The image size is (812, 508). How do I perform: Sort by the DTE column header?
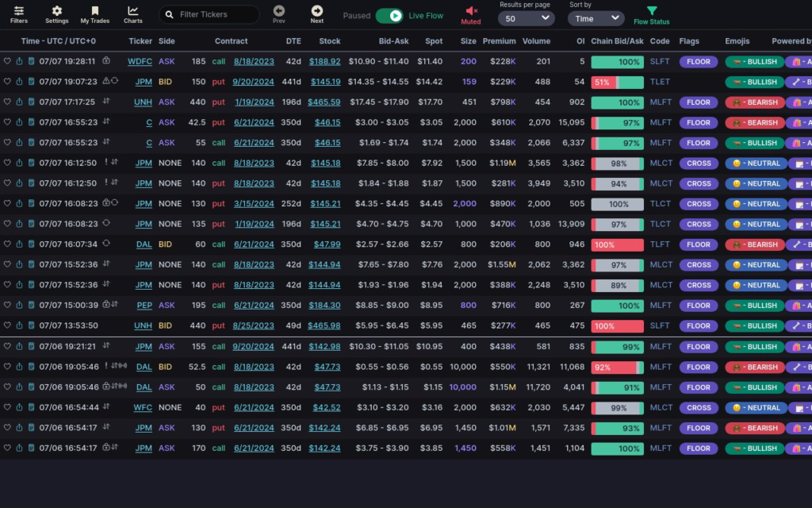click(293, 41)
